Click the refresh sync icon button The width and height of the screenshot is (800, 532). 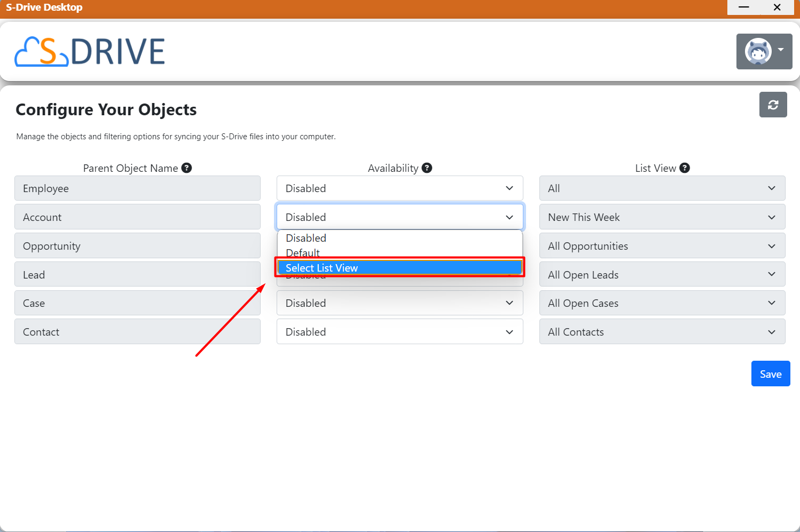pos(773,105)
